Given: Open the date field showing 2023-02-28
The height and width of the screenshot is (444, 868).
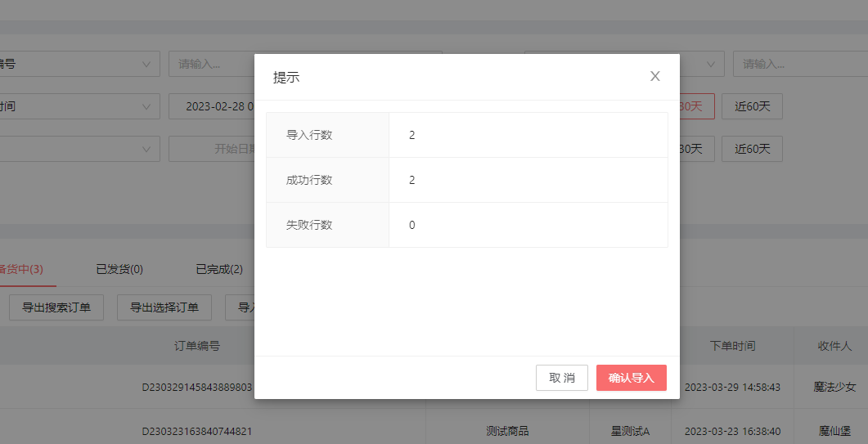Looking at the screenshot, I should [x=211, y=106].
